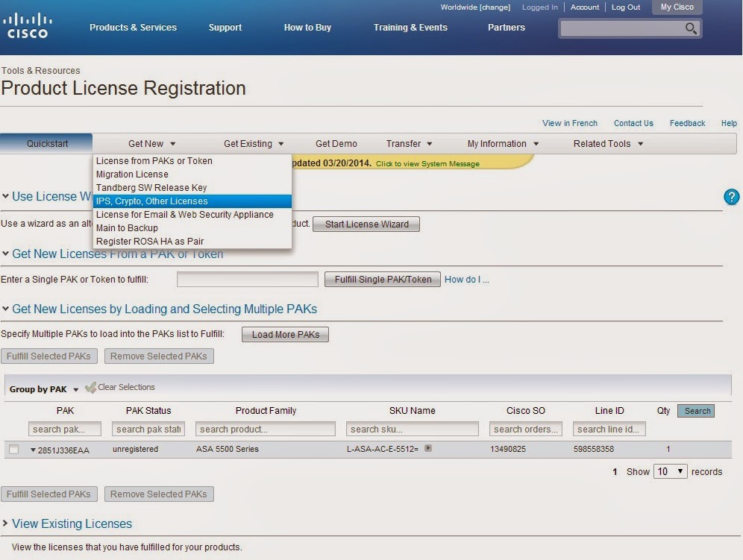Open the Contact Us link

[x=633, y=123]
